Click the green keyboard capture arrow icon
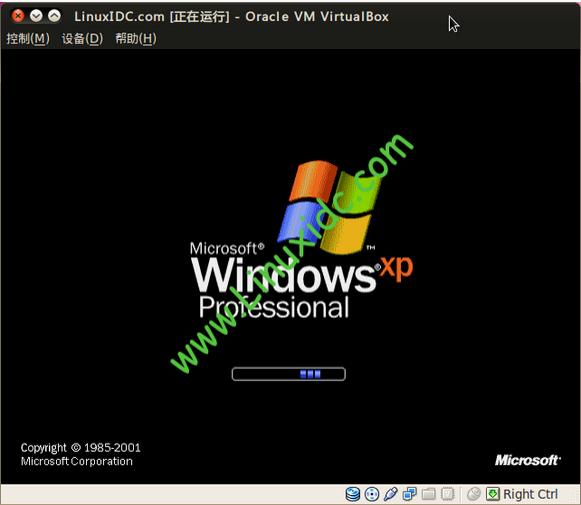The height and width of the screenshot is (505, 581). 493,494
